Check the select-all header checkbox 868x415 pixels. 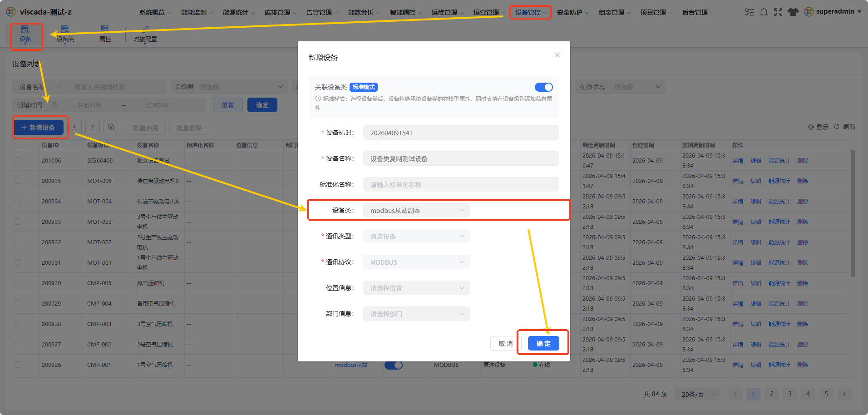pos(17,145)
